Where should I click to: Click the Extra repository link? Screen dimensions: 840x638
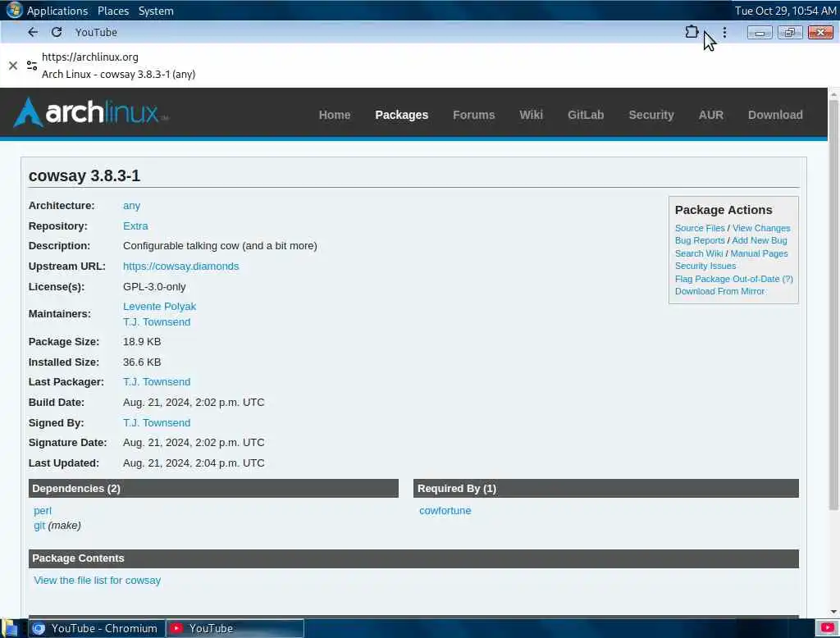coord(135,226)
